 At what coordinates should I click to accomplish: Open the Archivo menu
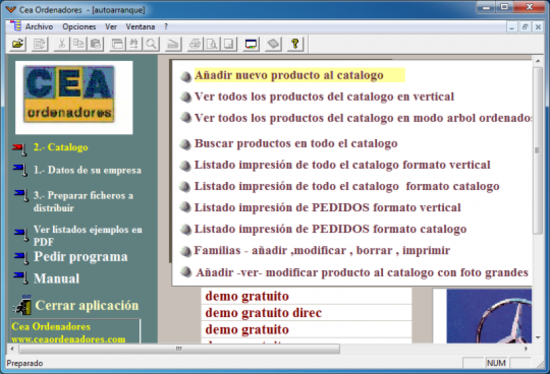click(39, 27)
